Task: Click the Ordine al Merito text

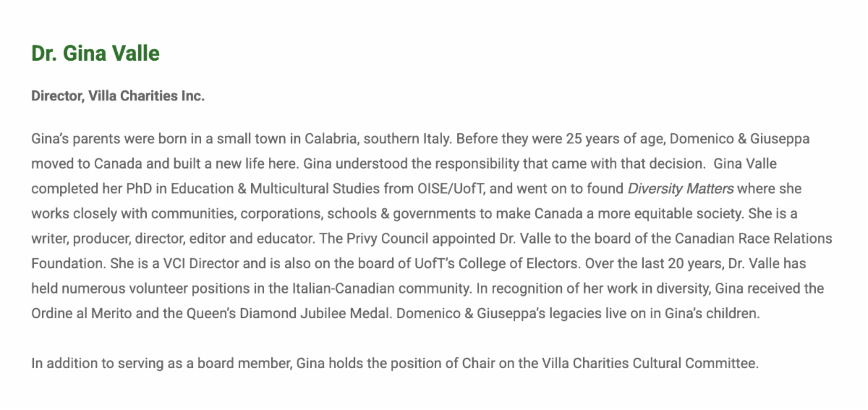Action: click(x=76, y=313)
